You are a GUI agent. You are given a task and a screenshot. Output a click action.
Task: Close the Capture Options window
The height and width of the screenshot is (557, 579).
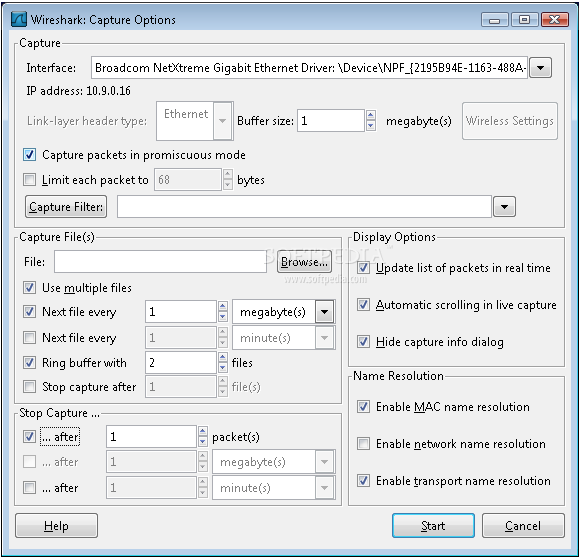pyautogui.click(x=555, y=20)
